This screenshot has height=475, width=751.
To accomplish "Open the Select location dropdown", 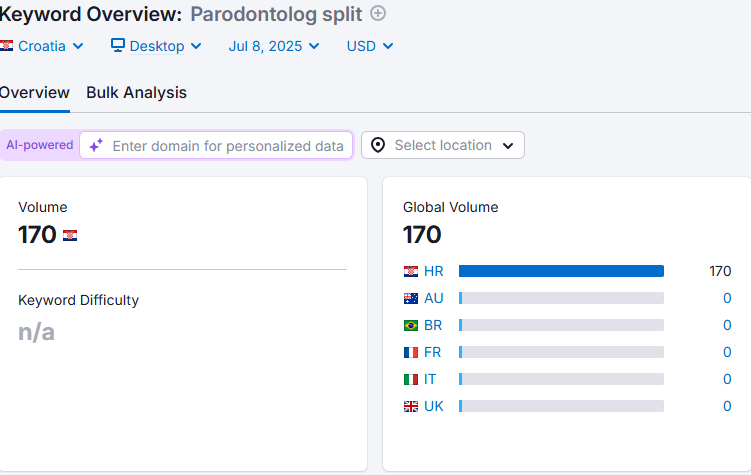I will point(443,145).
